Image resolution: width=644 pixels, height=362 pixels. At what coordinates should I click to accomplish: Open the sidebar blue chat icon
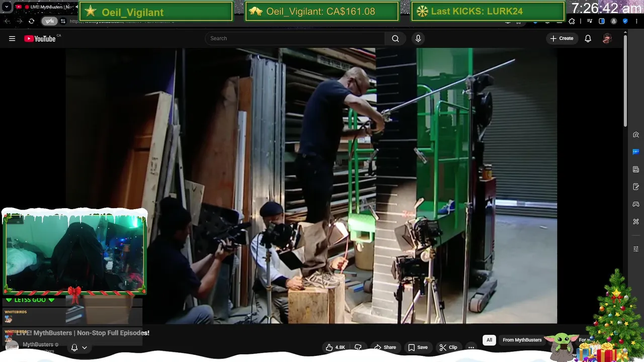pos(636,152)
